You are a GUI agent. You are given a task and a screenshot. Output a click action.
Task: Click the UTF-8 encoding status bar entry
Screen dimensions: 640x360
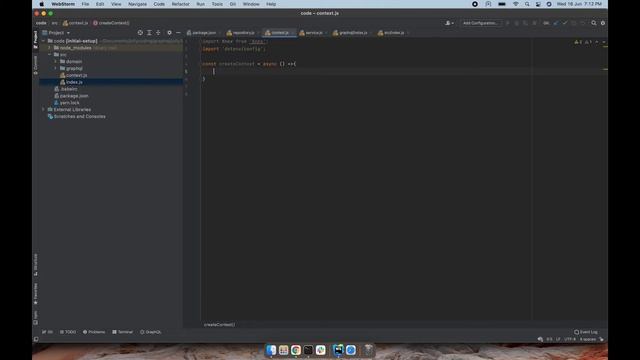tap(569, 339)
